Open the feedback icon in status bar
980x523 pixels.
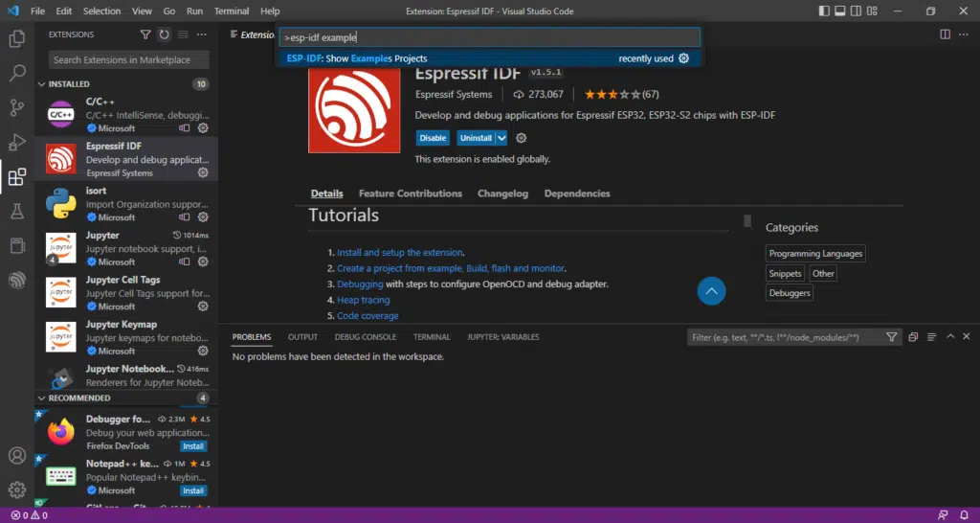coord(943,515)
